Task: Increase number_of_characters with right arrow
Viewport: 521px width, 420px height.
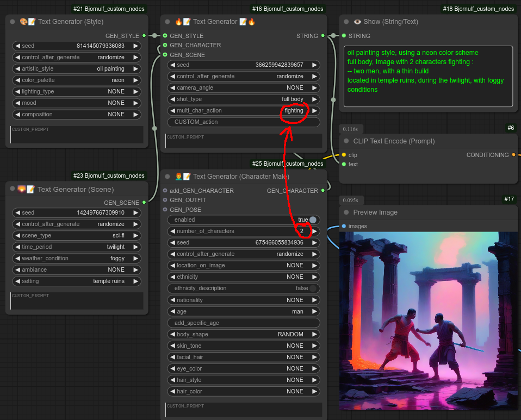Action: (314, 231)
